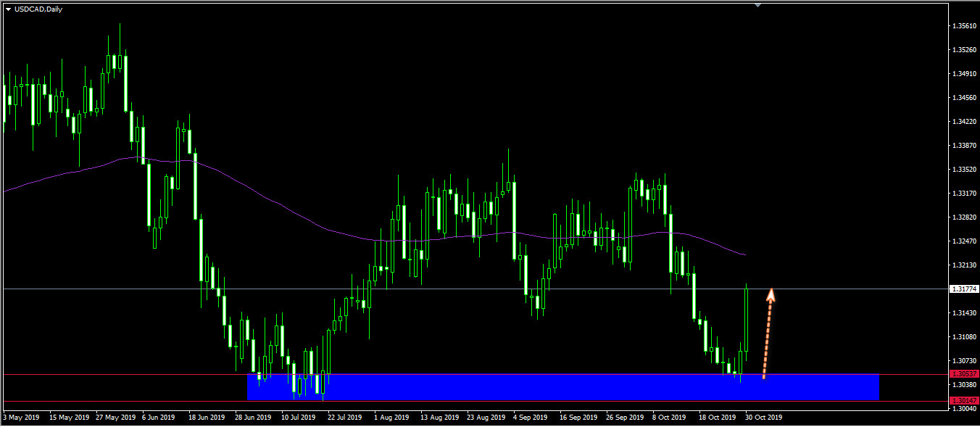This screenshot has width=980, height=427.
Task: Click the 10 Jul 2019 date label
Action: (299, 418)
